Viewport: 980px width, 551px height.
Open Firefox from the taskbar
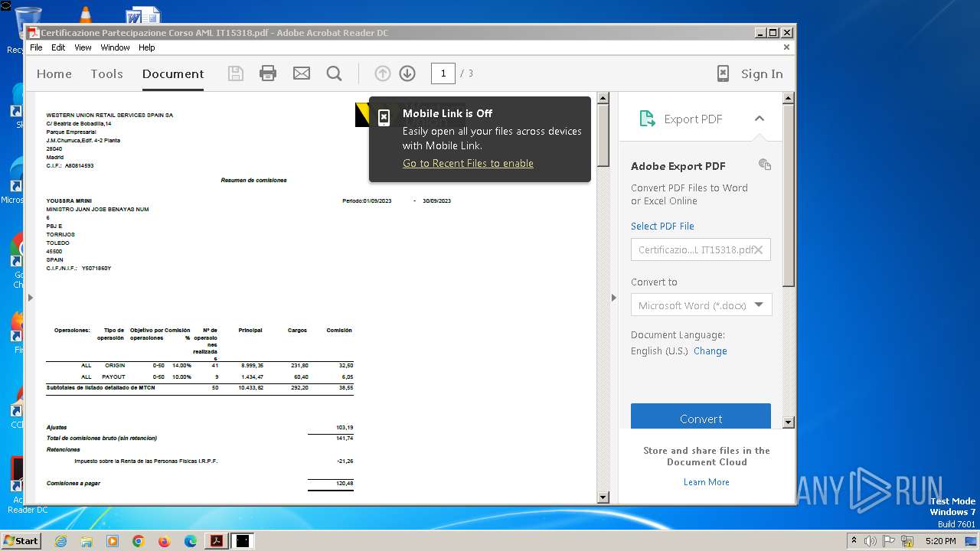click(x=165, y=541)
